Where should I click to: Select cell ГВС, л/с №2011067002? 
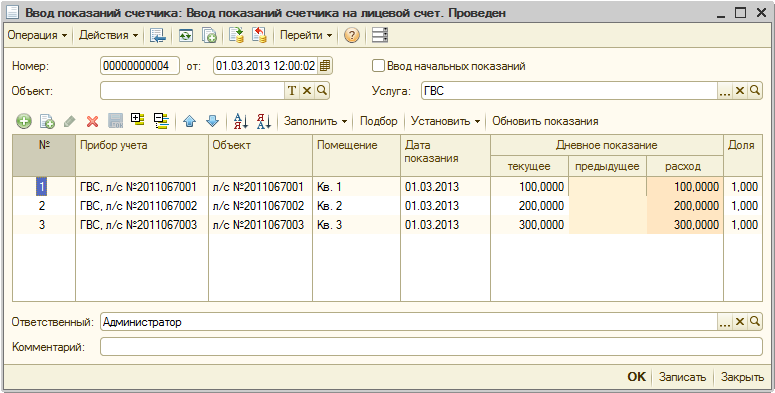coord(142,206)
